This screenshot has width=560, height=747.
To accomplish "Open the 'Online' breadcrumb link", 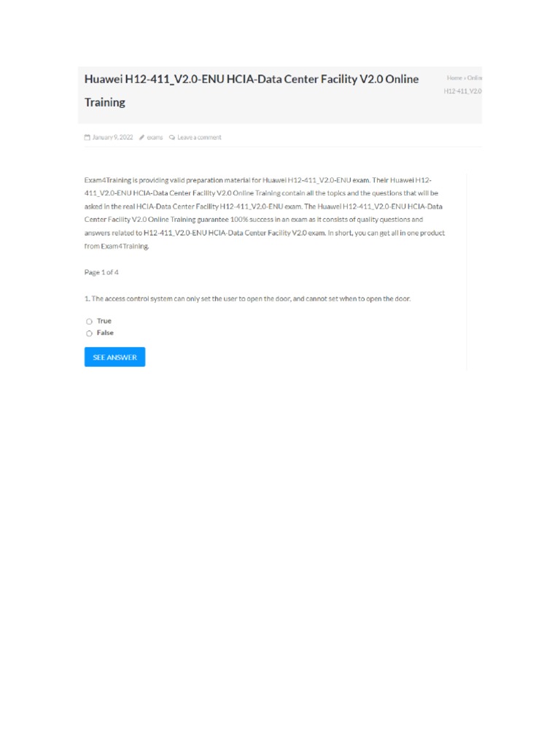I will (x=474, y=77).
